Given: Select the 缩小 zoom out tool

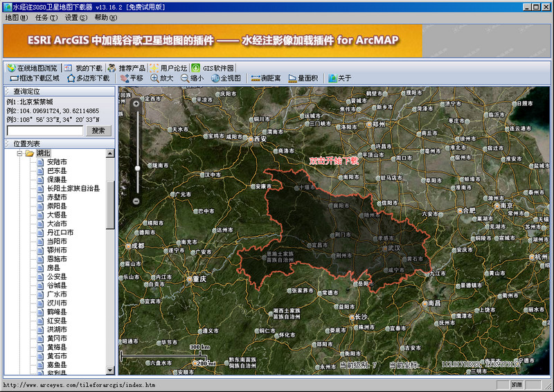Looking at the screenshot, I should tap(193, 78).
